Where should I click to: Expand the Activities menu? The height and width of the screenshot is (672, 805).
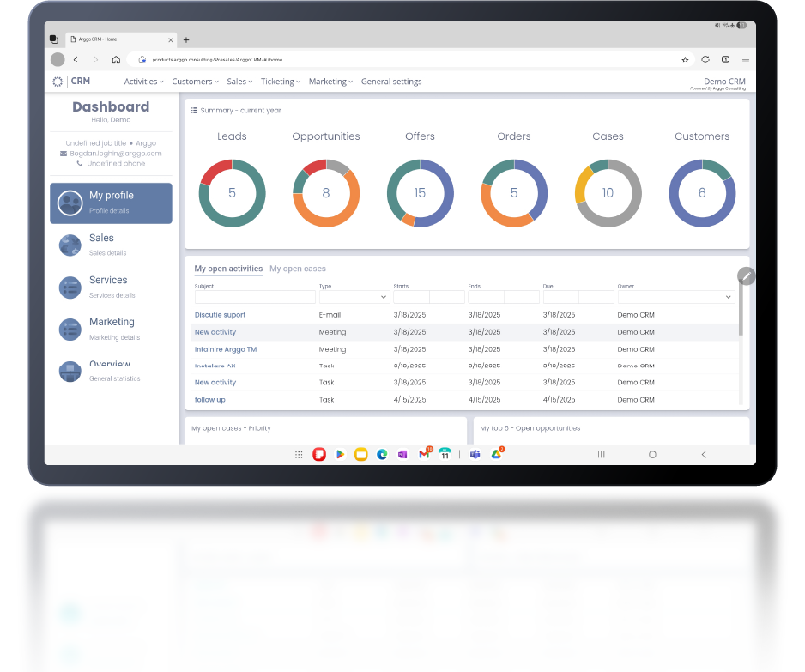click(x=143, y=82)
